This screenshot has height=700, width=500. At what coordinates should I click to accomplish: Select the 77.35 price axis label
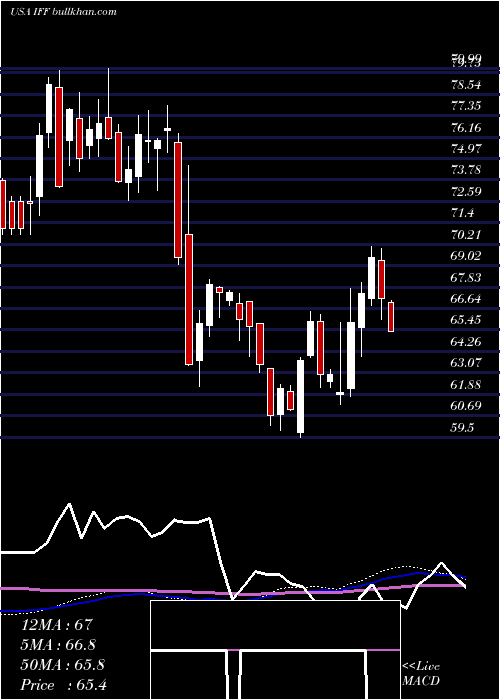[x=467, y=106]
